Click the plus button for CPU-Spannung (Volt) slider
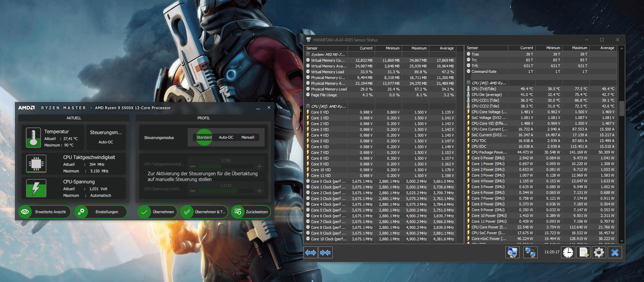 (259, 191)
